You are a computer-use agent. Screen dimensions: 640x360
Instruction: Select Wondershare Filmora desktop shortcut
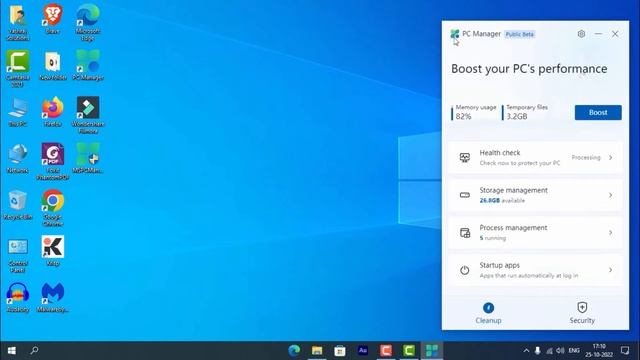(88, 115)
